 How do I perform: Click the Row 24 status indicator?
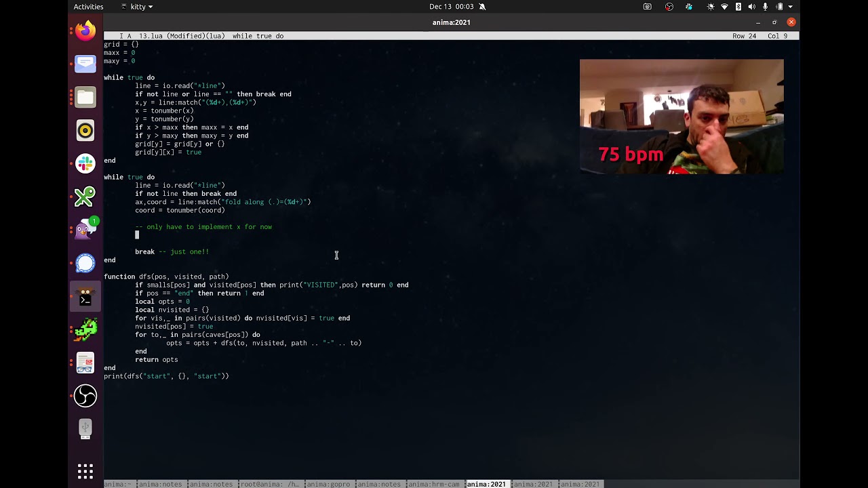(x=744, y=36)
